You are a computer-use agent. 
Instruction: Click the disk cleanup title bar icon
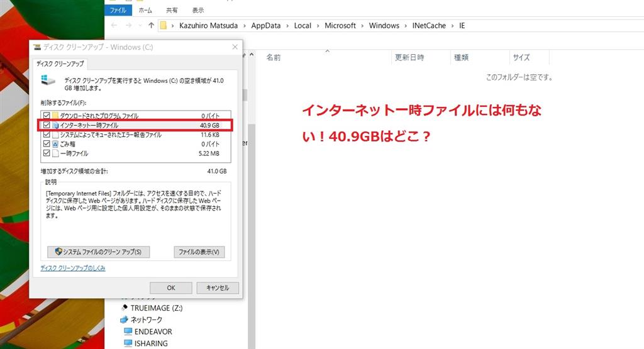[x=37, y=47]
